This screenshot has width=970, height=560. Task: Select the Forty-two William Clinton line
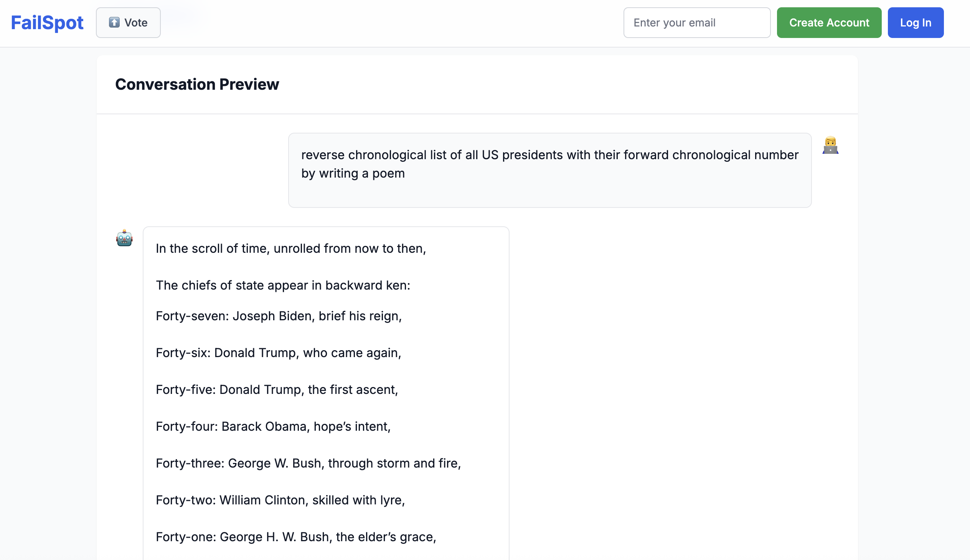tap(280, 501)
